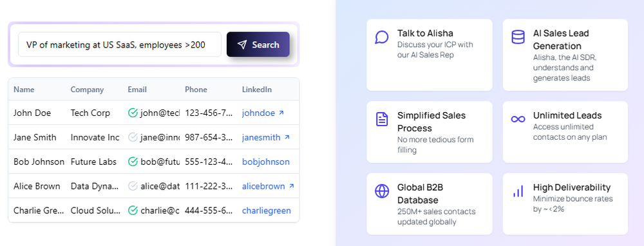Click the search query input field
The image size is (644, 246).
[120, 44]
